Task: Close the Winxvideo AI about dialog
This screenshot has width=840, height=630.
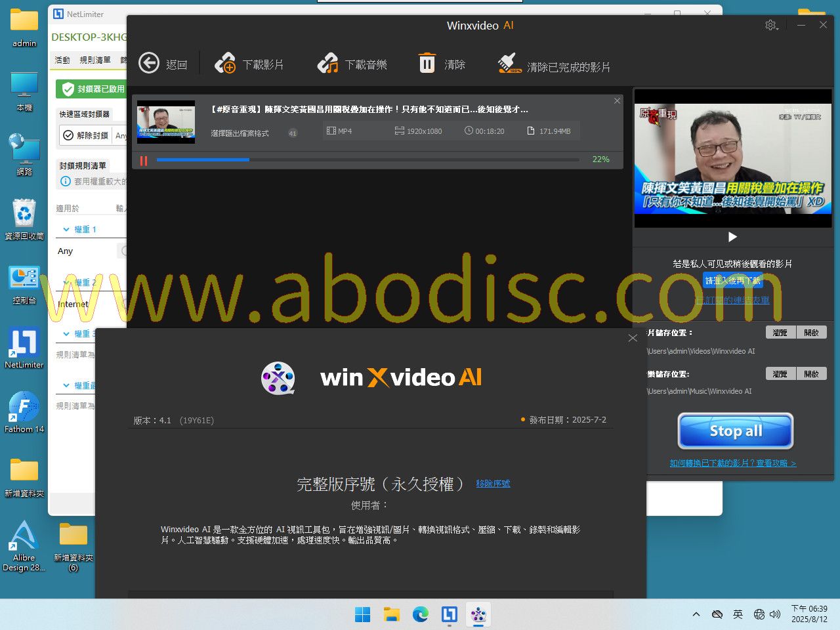Action: 633,338
